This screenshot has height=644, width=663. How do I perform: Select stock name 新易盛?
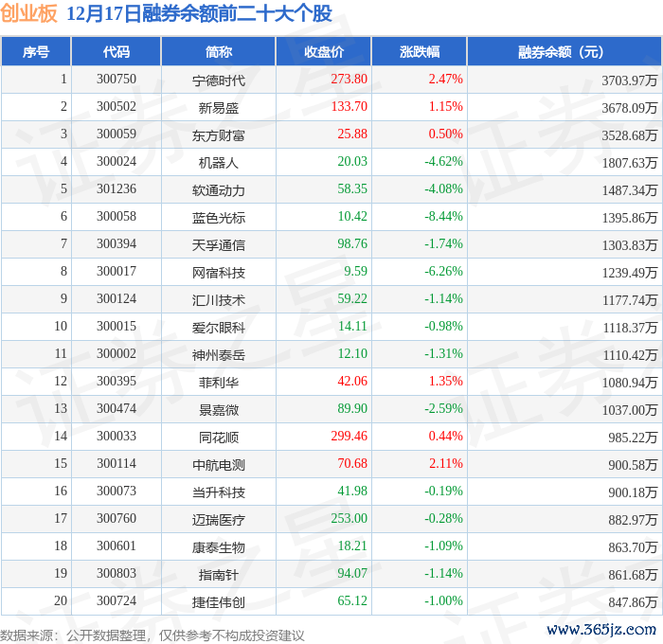(218, 108)
